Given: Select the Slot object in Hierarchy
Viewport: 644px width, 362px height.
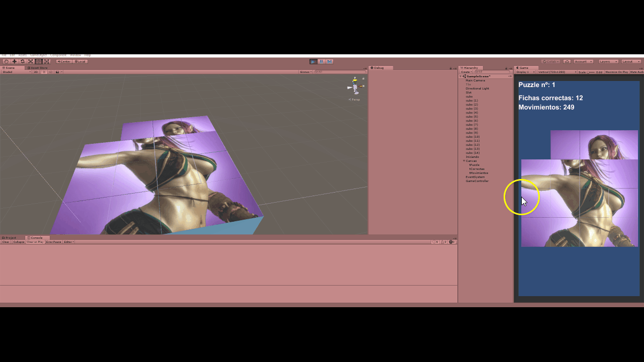Looking at the screenshot, I should [468, 93].
